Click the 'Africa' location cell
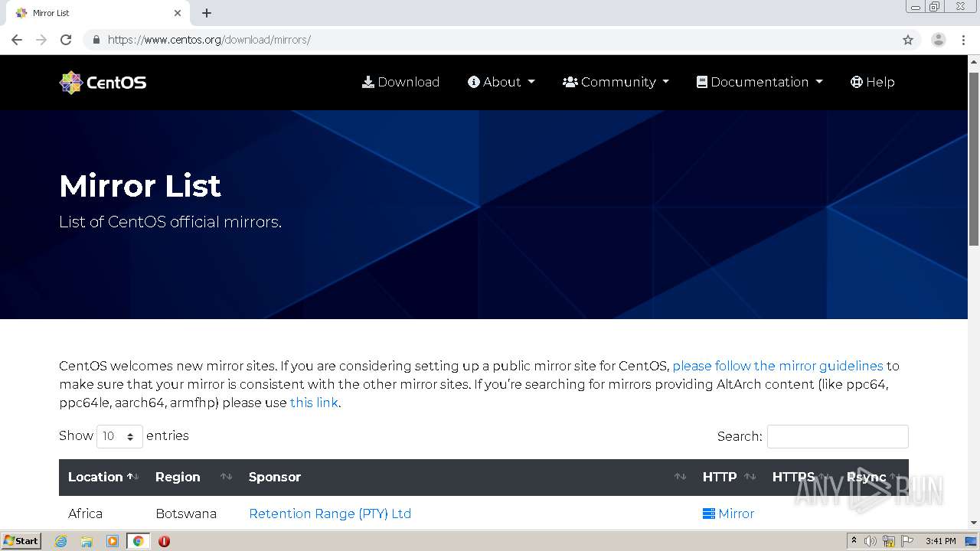 (x=85, y=514)
